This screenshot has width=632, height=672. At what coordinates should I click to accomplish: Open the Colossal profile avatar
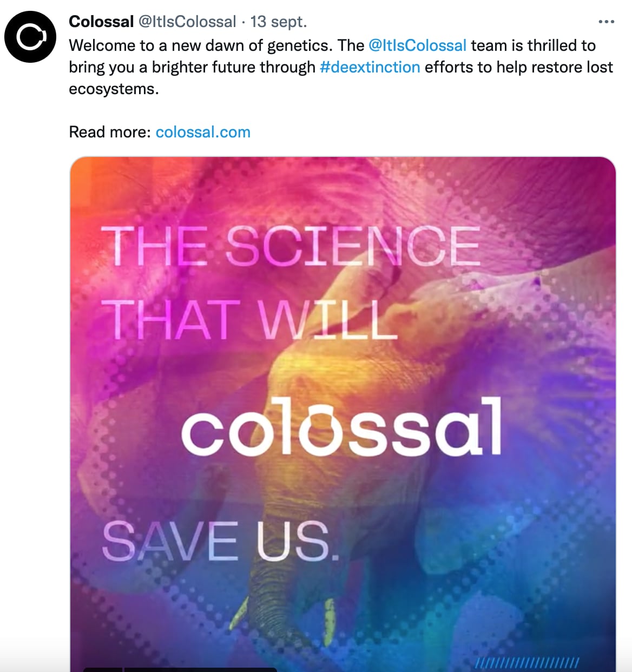(30, 37)
